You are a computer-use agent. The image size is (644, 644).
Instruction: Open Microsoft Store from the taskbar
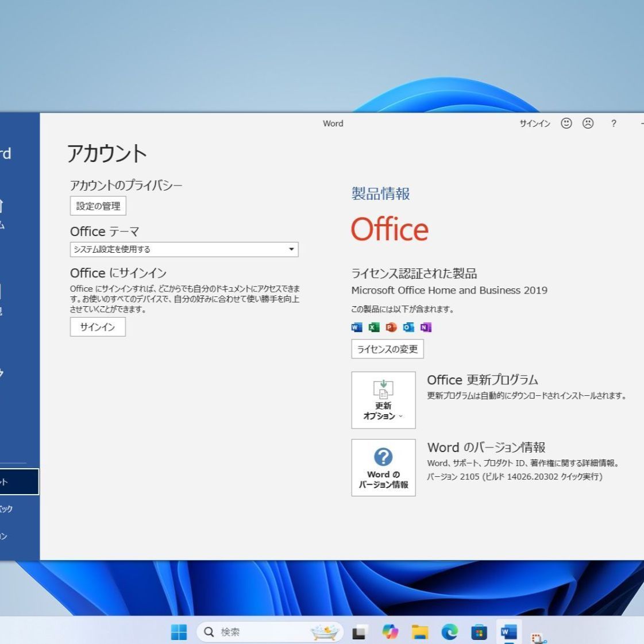479,632
